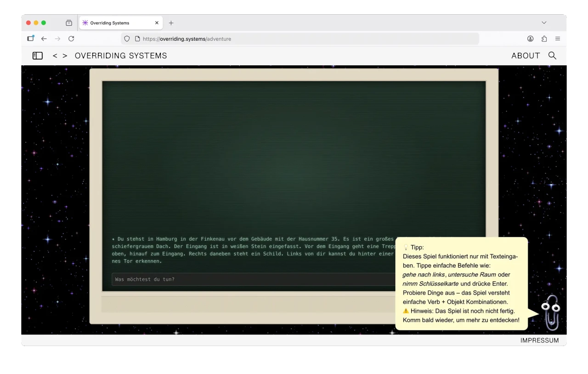Viewport: 588px width, 374px height.
Task: Expand the list all tabs chevron
Action: (544, 23)
